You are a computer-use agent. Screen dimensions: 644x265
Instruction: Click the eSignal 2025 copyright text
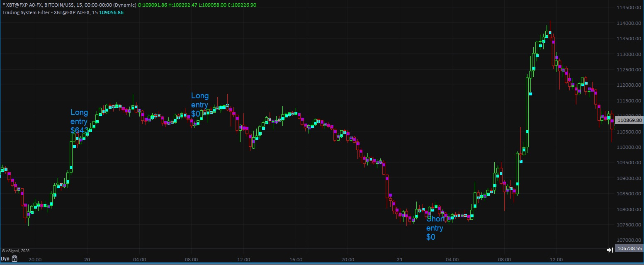pos(16,251)
